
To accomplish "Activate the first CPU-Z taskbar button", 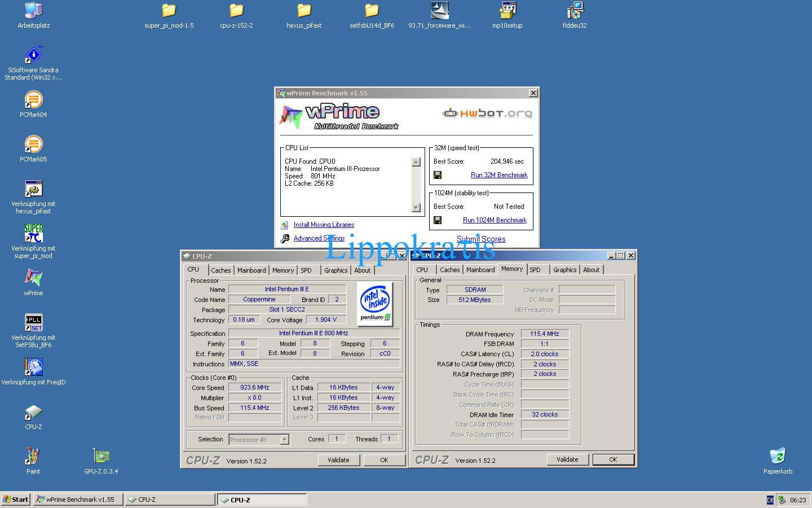I will tap(170, 500).
